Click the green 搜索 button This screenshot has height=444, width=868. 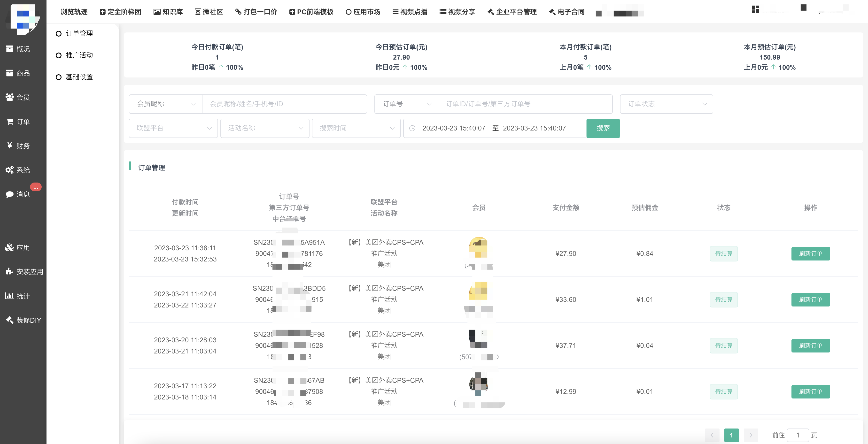coord(603,128)
